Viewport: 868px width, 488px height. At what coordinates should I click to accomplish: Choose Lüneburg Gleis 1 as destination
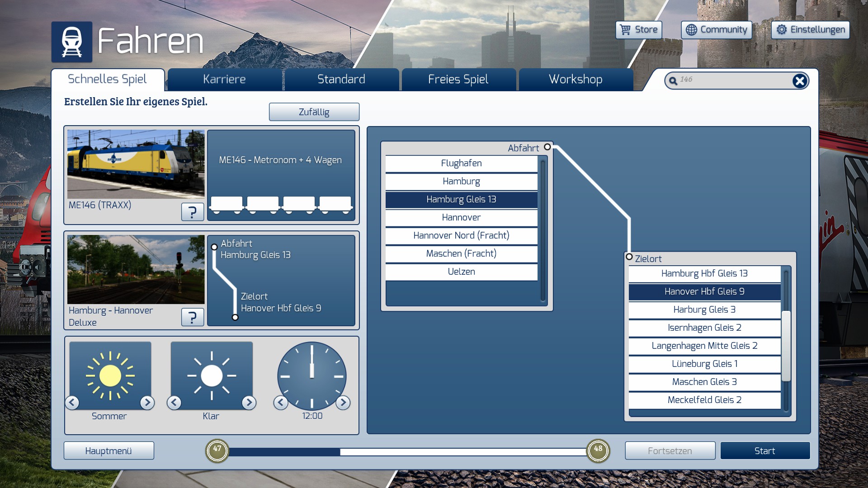[x=704, y=364]
